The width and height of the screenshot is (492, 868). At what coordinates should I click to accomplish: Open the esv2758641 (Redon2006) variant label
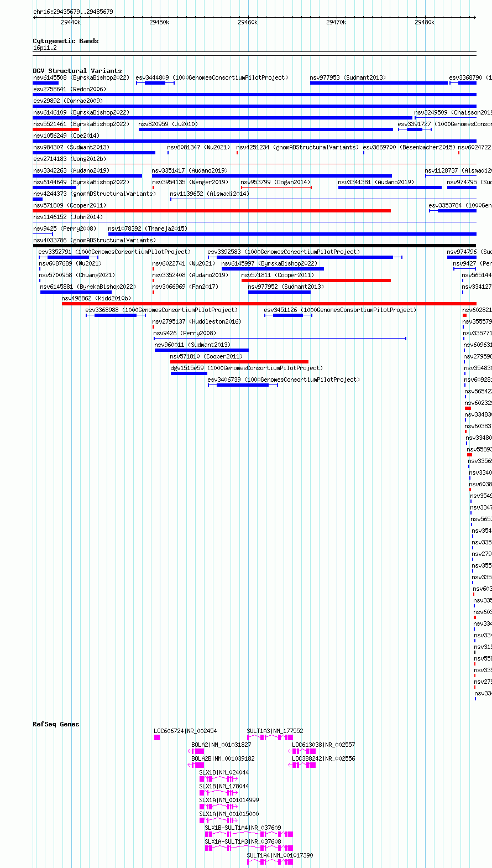pos(69,89)
